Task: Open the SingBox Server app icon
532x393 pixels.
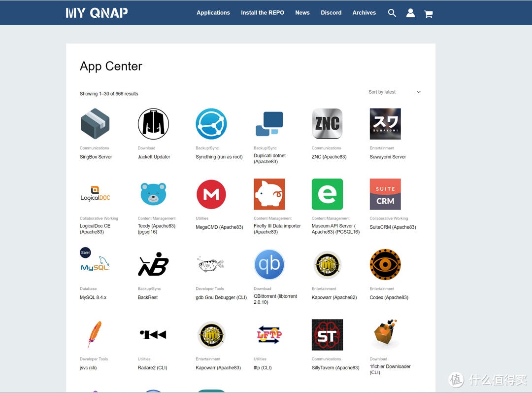Action: pyautogui.click(x=96, y=124)
